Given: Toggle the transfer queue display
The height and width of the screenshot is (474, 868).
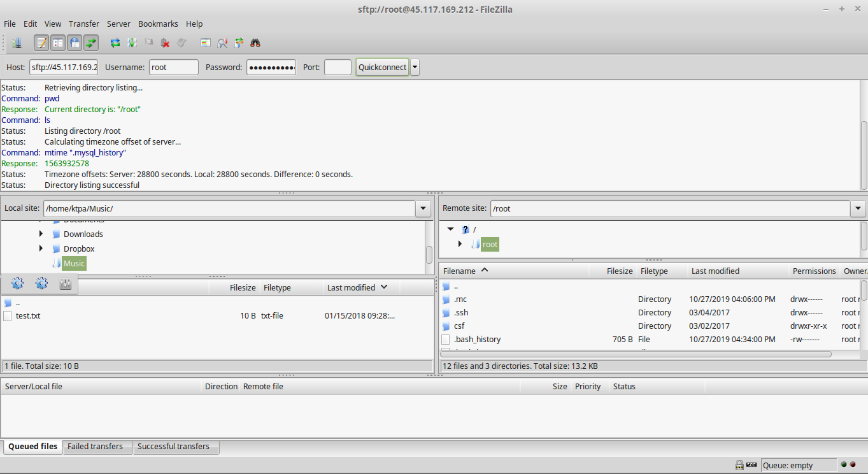Looking at the screenshot, I should (91, 43).
